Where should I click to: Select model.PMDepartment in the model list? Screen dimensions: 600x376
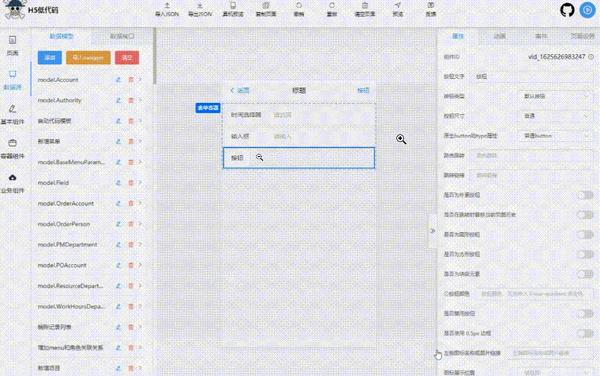pos(67,245)
